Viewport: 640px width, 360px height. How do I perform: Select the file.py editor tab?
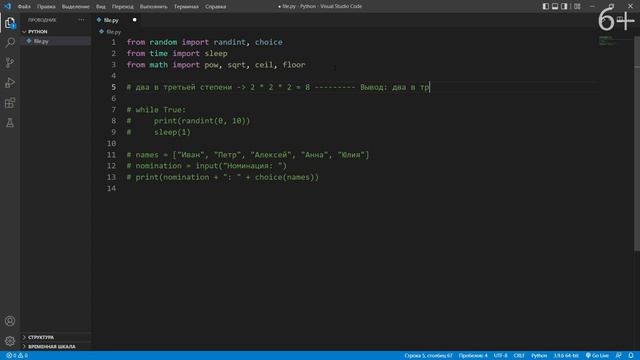tap(117, 20)
